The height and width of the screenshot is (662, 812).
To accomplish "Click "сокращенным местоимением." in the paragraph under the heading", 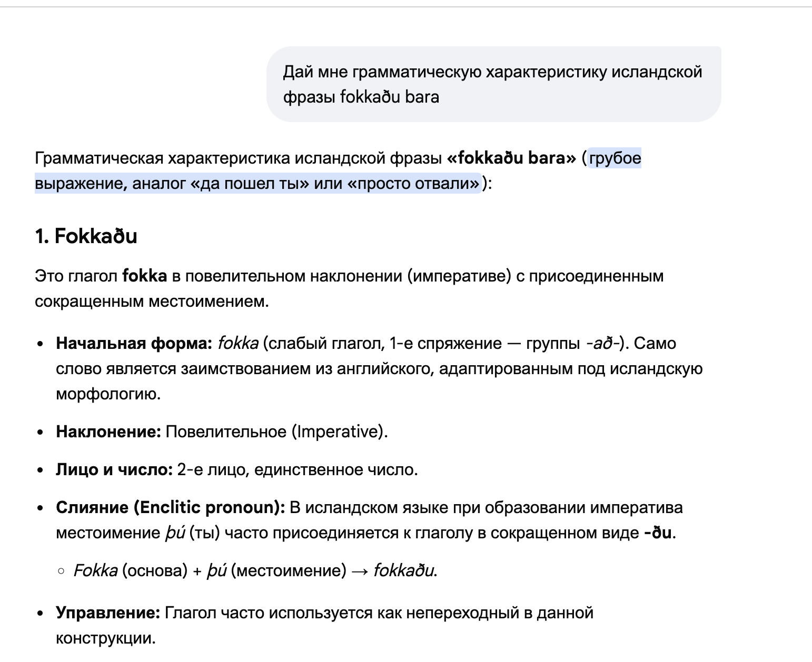I will 152,302.
